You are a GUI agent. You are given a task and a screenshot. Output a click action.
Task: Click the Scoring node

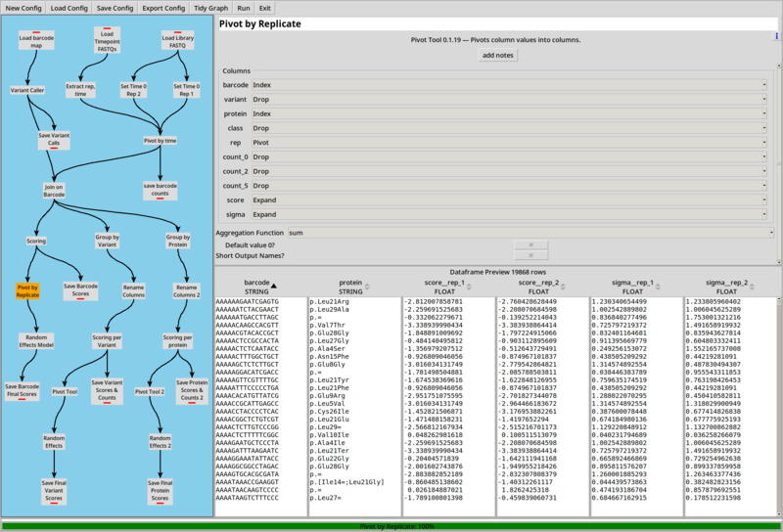pyautogui.click(x=36, y=241)
